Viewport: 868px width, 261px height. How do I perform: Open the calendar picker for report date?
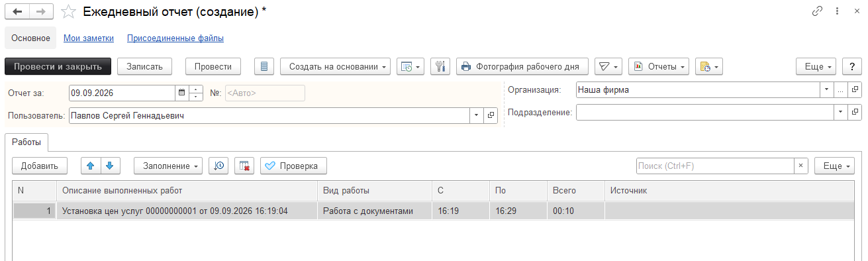coord(181,93)
